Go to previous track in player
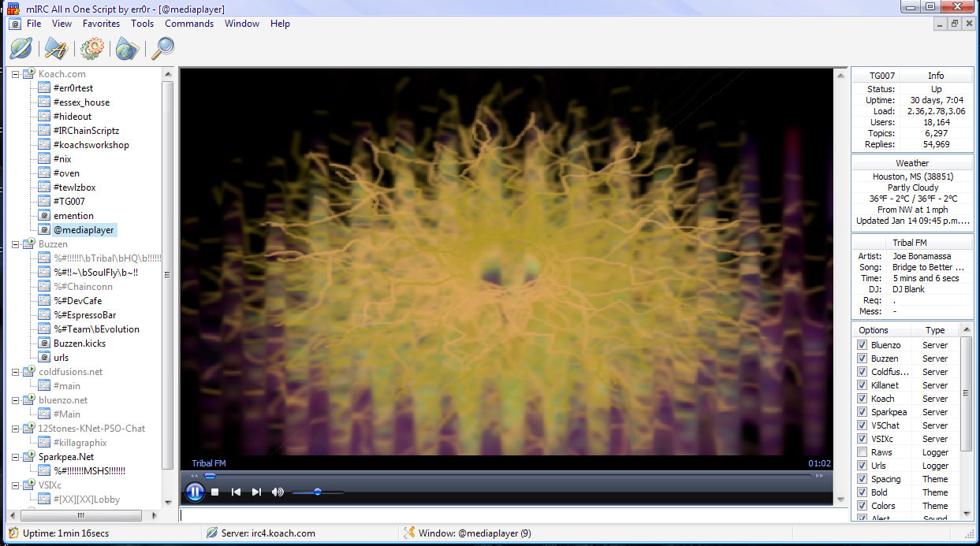 [236, 492]
